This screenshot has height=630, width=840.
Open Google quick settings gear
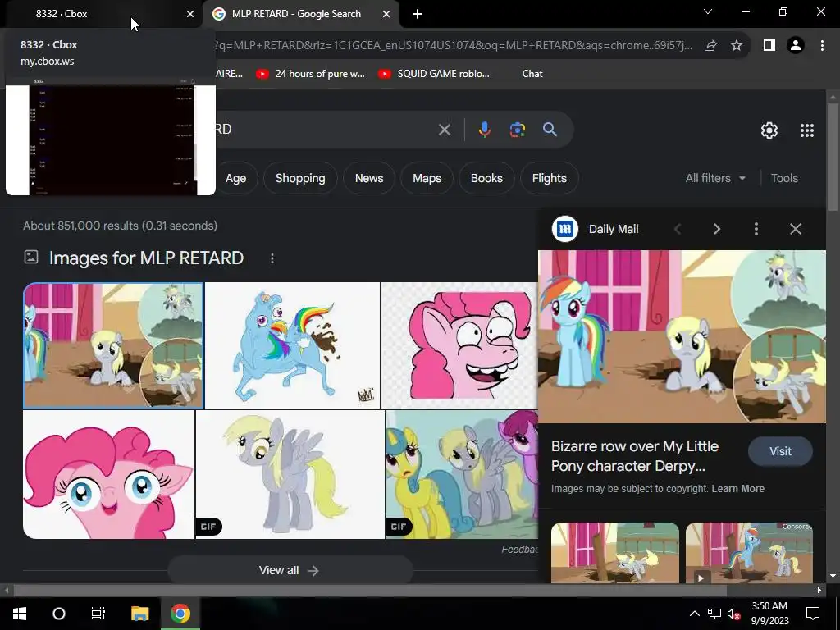coord(769,130)
